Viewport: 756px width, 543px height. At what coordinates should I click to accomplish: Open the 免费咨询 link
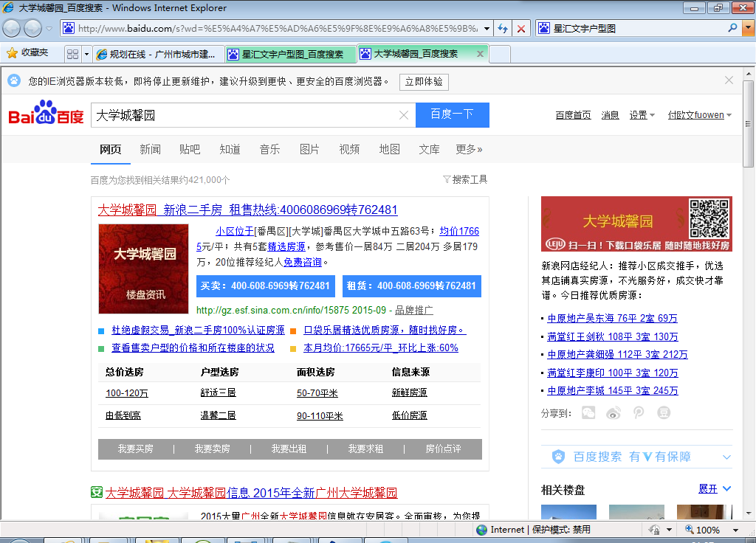[x=303, y=262]
